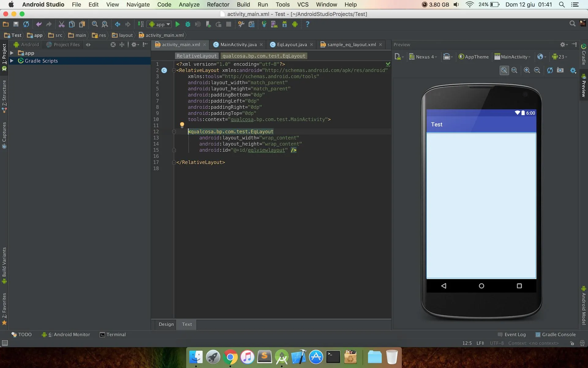
Task: Refresh the layout preview
Action: [x=550, y=70]
